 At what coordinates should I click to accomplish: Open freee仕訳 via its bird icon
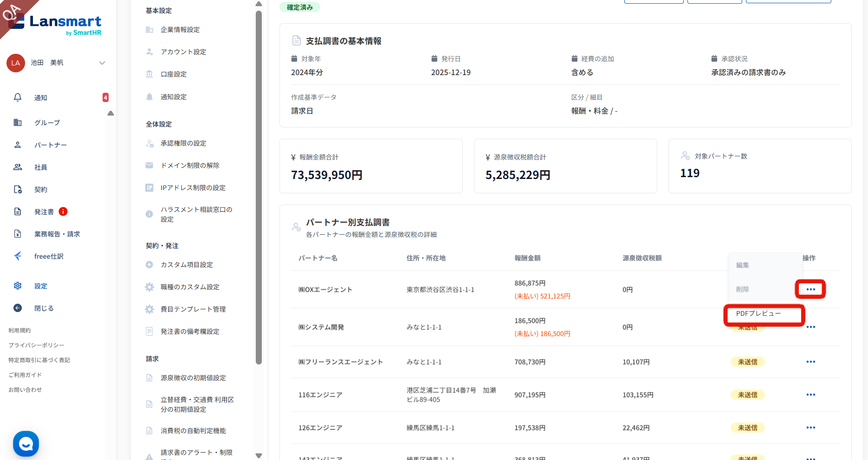(18, 256)
